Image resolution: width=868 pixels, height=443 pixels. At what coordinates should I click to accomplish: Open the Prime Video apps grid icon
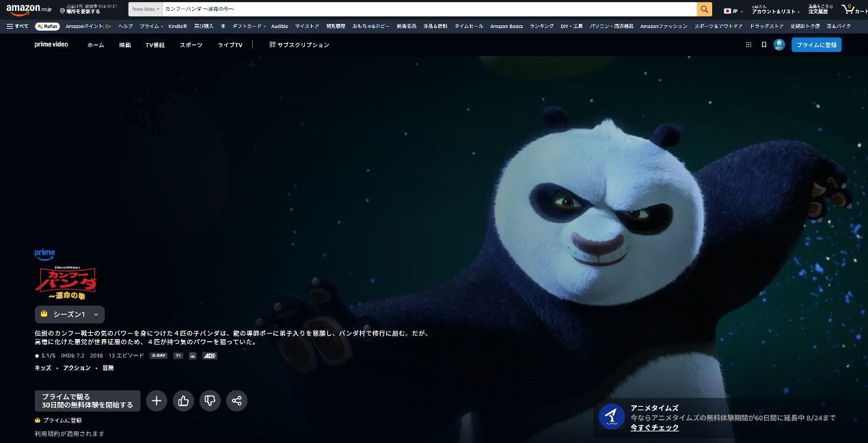(748, 44)
